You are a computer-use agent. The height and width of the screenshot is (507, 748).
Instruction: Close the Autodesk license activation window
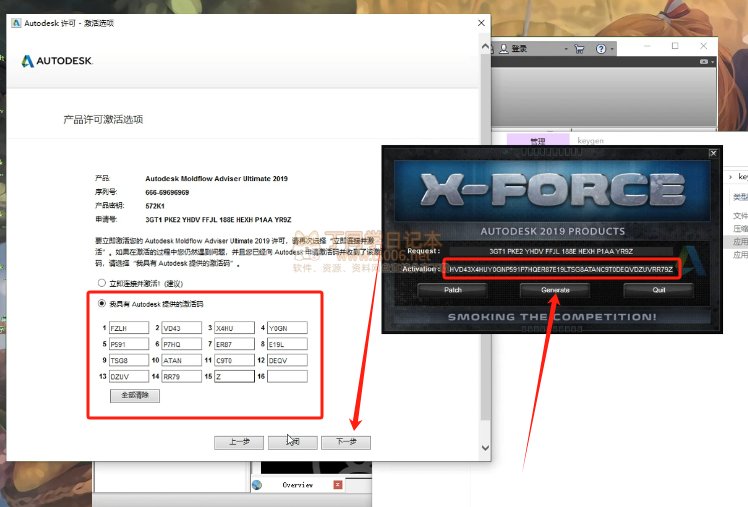481,23
